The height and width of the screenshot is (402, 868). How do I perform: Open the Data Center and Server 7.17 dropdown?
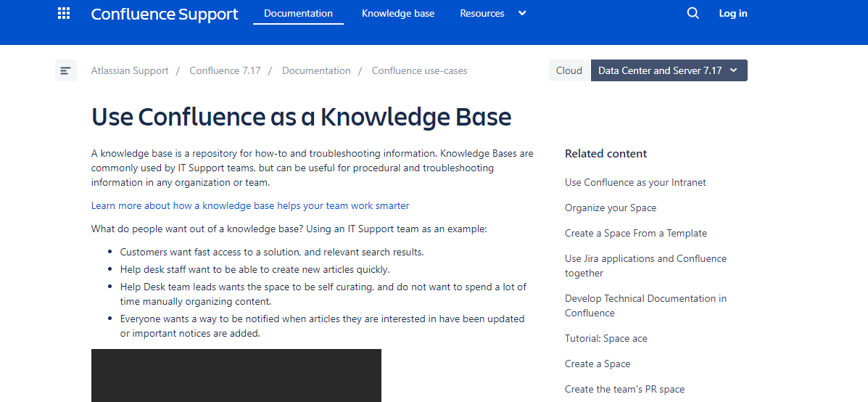click(x=669, y=70)
